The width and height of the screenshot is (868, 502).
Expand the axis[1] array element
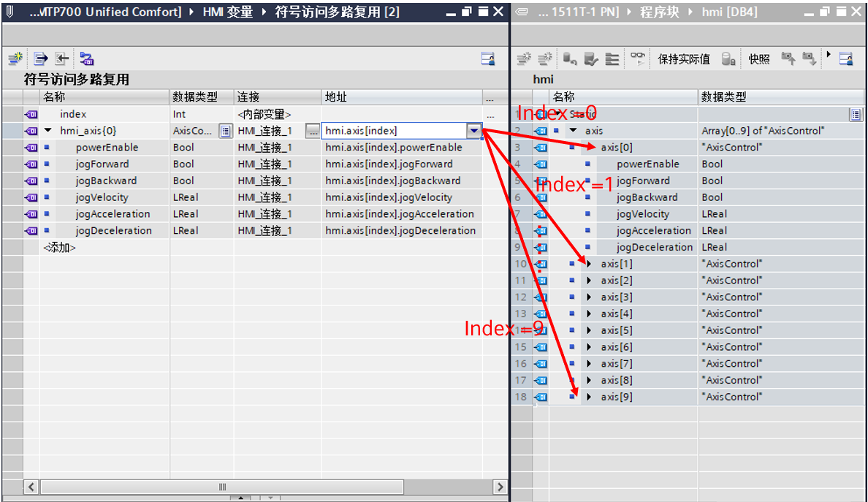pyautogui.click(x=589, y=264)
